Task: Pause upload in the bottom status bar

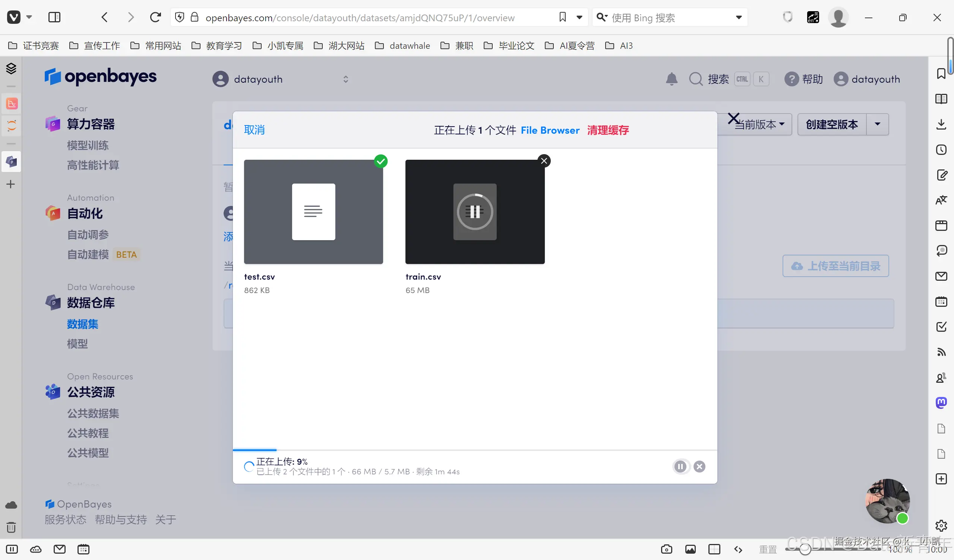Action: (680, 467)
